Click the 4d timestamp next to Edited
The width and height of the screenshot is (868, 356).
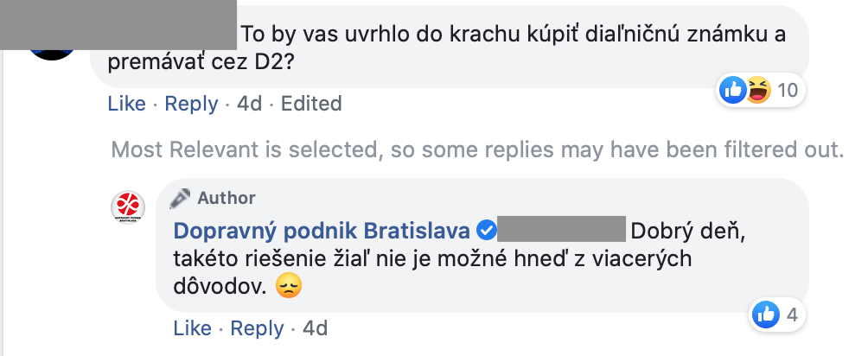249,104
